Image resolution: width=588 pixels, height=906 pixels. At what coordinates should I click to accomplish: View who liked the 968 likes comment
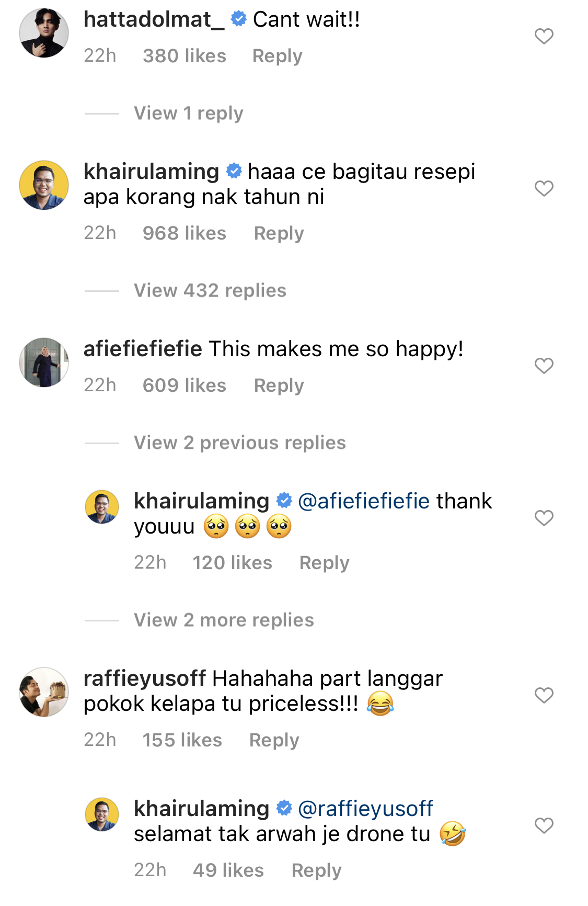pos(184,233)
